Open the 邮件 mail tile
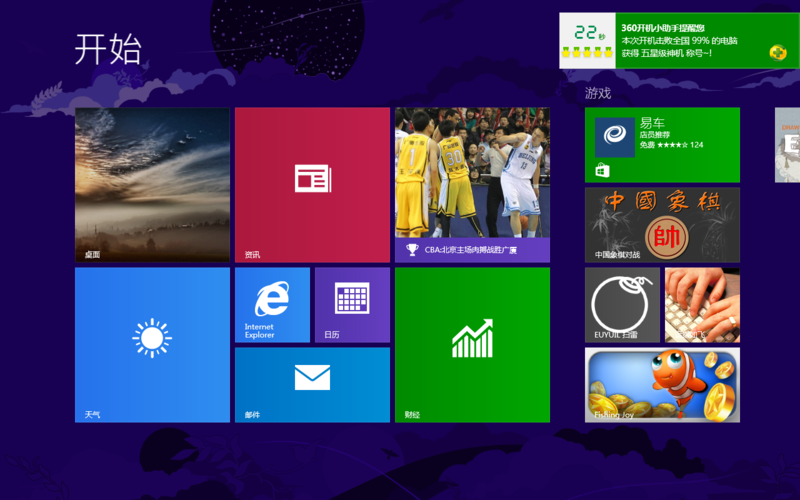The image size is (800, 500). (x=312, y=385)
